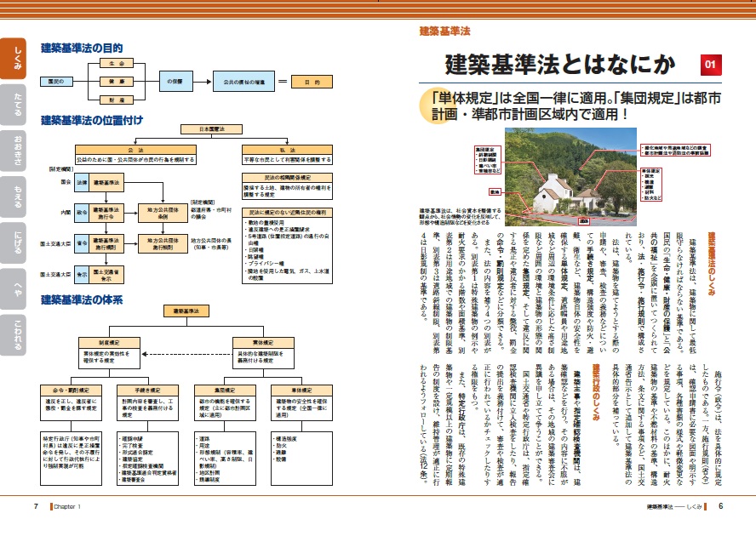
Task: Click the heading 建築基準法の位置付け
Action: tap(92, 120)
